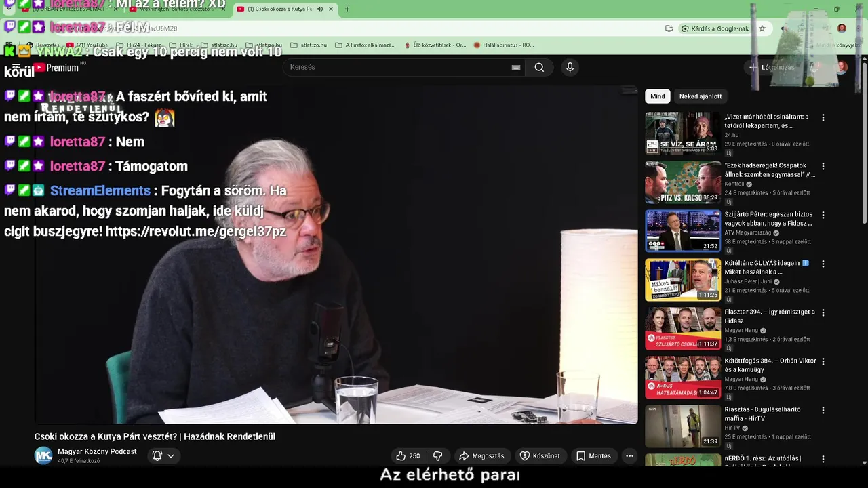
Task: Open a new browser tab with plus
Action: pyautogui.click(x=347, y=9)
